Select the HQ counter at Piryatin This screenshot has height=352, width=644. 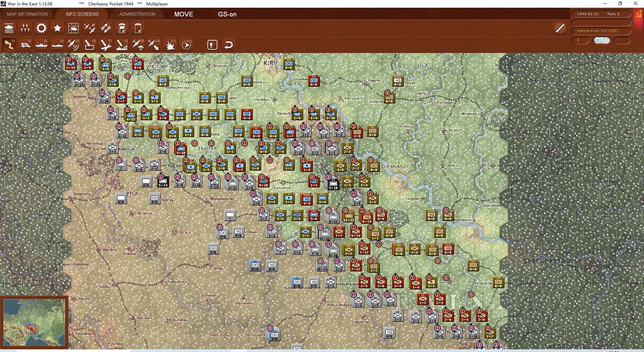397,81
